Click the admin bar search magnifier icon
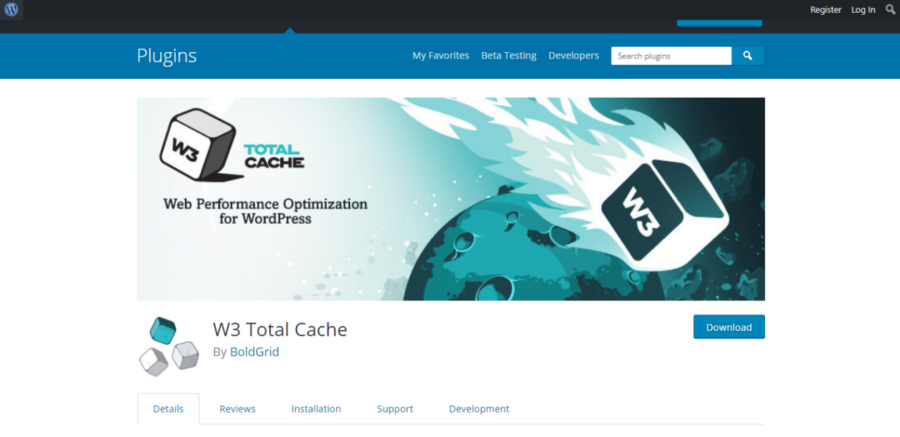Screen dimensions: 900x437 coord(890,9)
